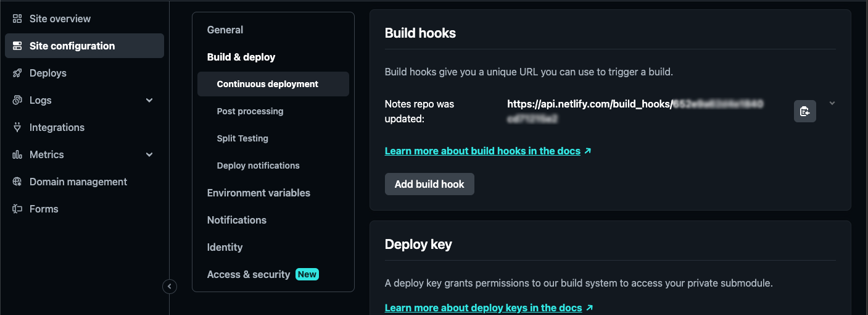Image resolution: width=868 pixels, height=315 pixels.
Task: Click the Add build hook button
Action: coord(429,184)
